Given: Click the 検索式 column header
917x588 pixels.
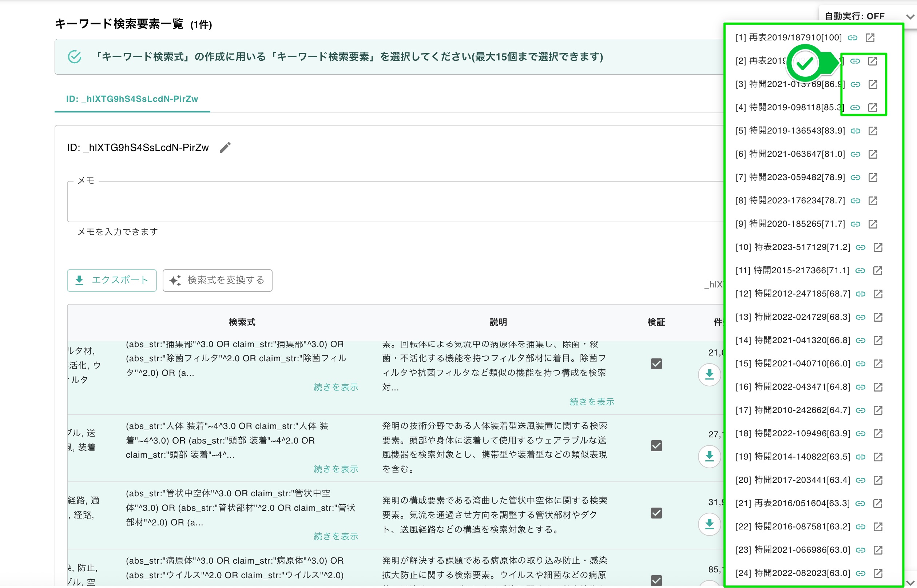Looking at the screenshot, I should (242, 322).
